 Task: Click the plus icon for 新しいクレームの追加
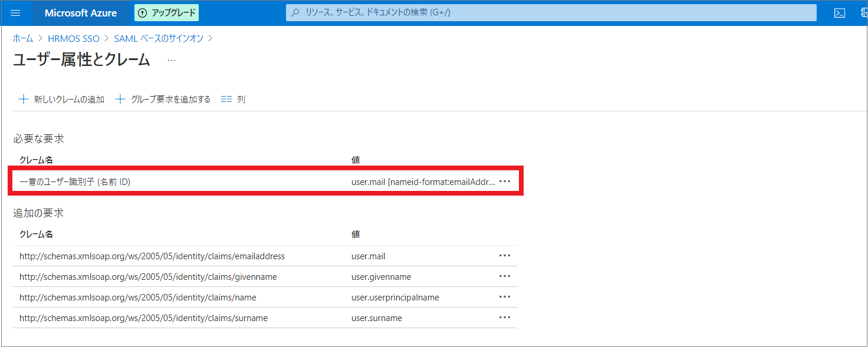coord(24,100)
